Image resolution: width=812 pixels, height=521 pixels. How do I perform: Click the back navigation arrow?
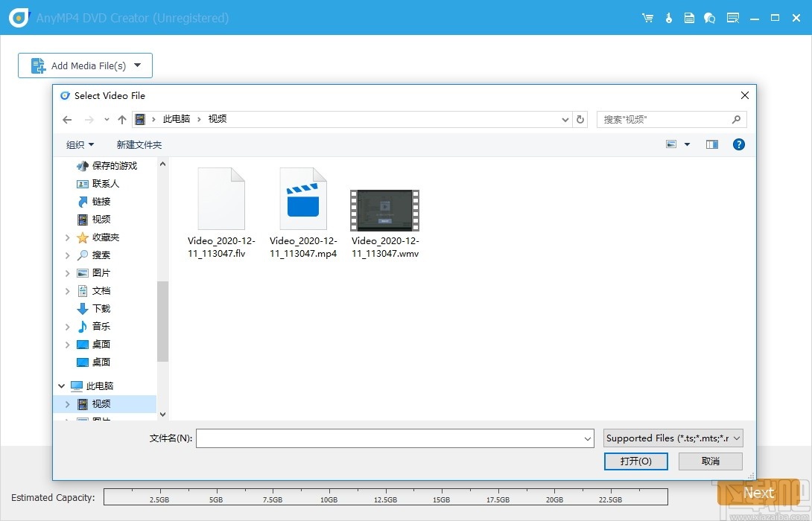pyautogui.click(x=66, y=119)
